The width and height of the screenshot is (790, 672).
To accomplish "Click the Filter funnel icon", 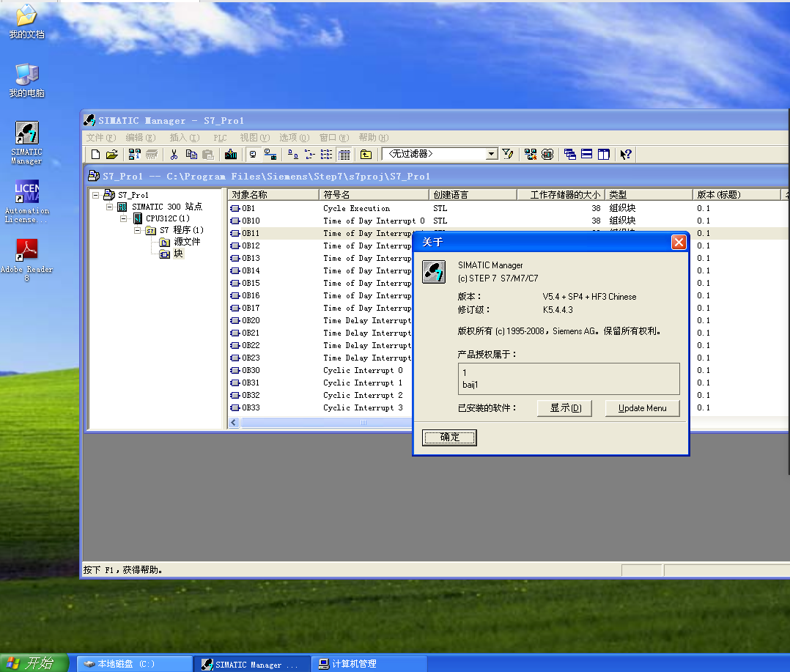I will tap(508, 154).
